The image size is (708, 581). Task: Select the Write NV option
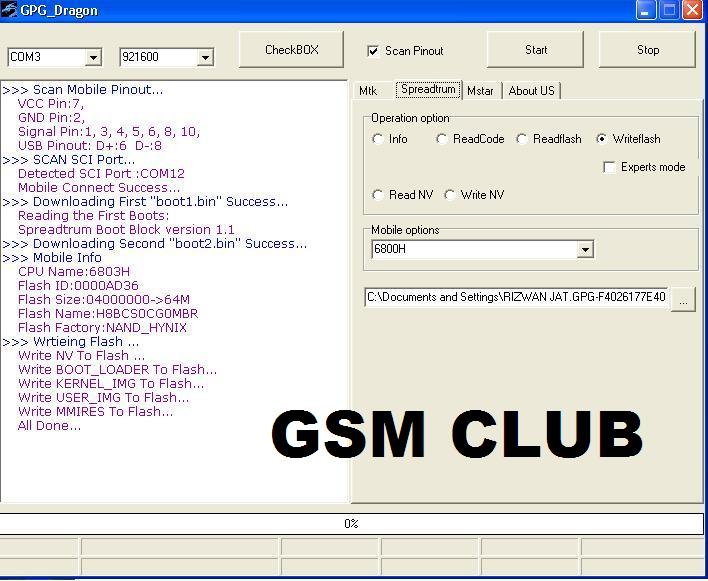450,195
